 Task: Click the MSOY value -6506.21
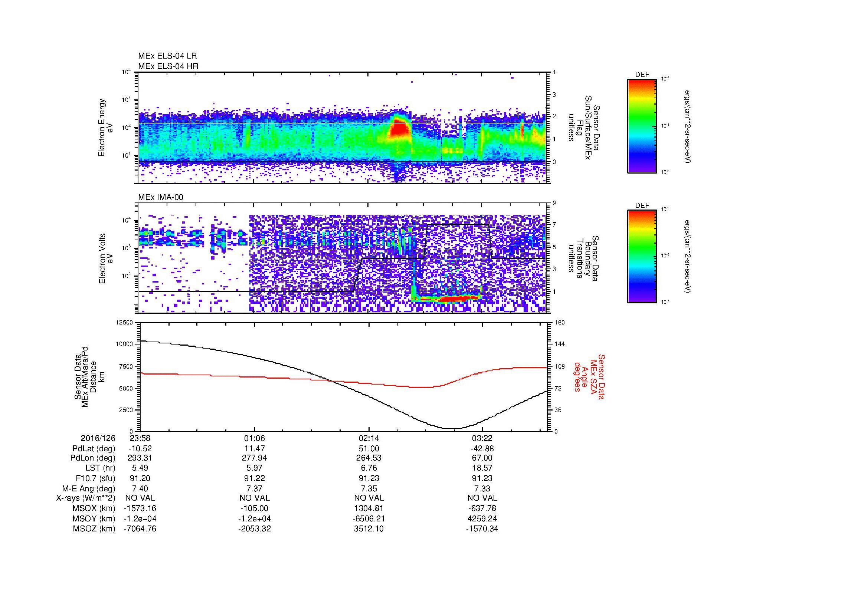(369, 518)
